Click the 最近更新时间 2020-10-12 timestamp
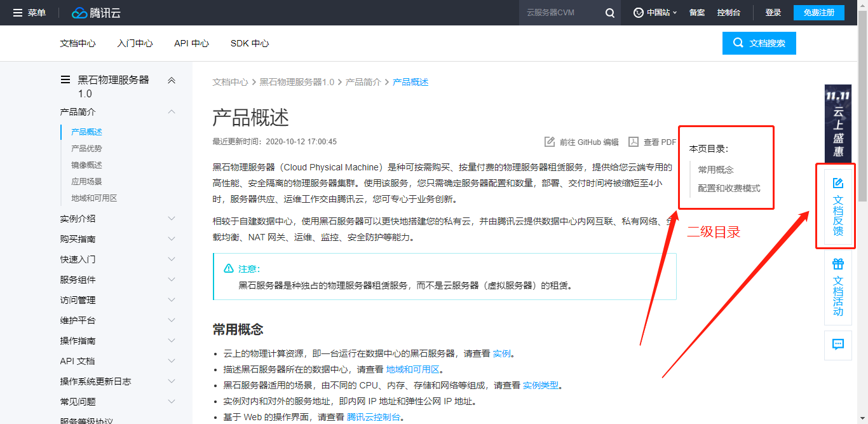Viewport: 868px width, 424px height. pyautogui.click(x=275, y=142)
